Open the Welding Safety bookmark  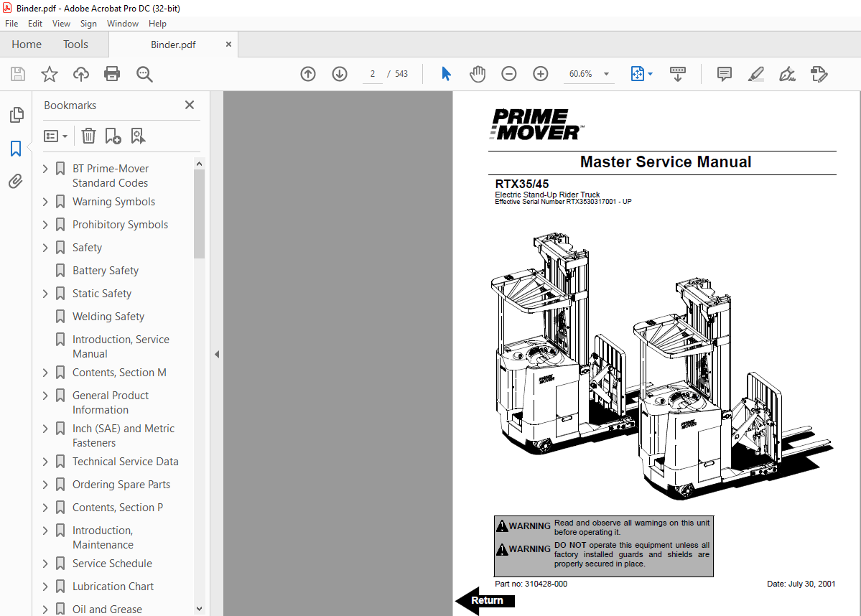108,317
